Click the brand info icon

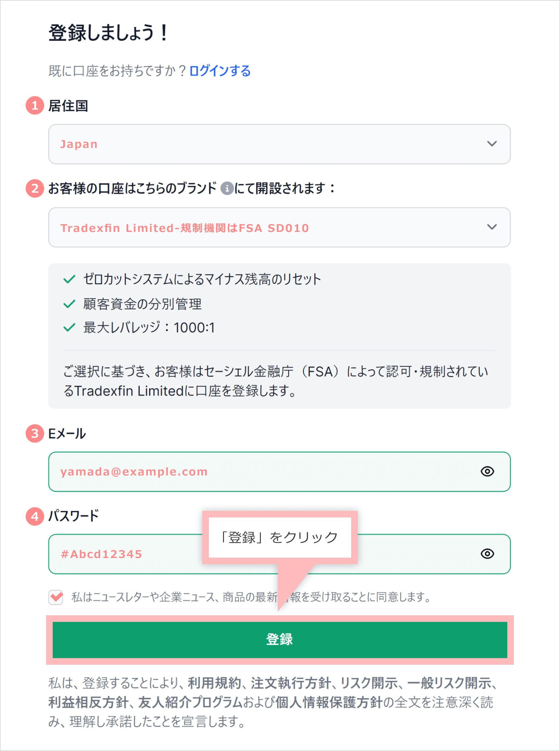click(x=227, y=188)
